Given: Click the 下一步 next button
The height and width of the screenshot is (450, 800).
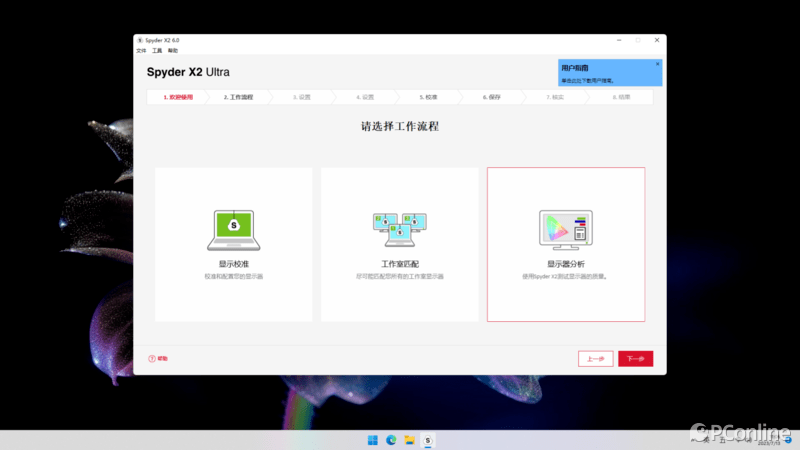Looking at the screenshot, I should (635, 359).
